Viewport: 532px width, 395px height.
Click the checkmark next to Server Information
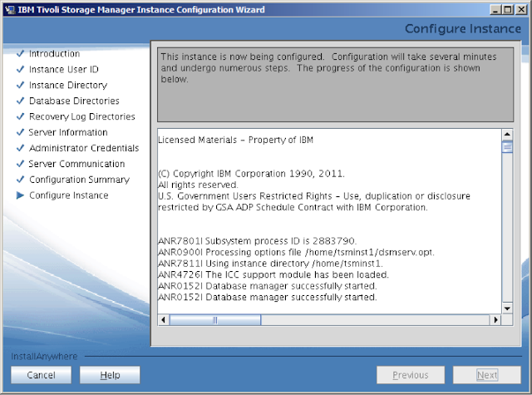20,132
